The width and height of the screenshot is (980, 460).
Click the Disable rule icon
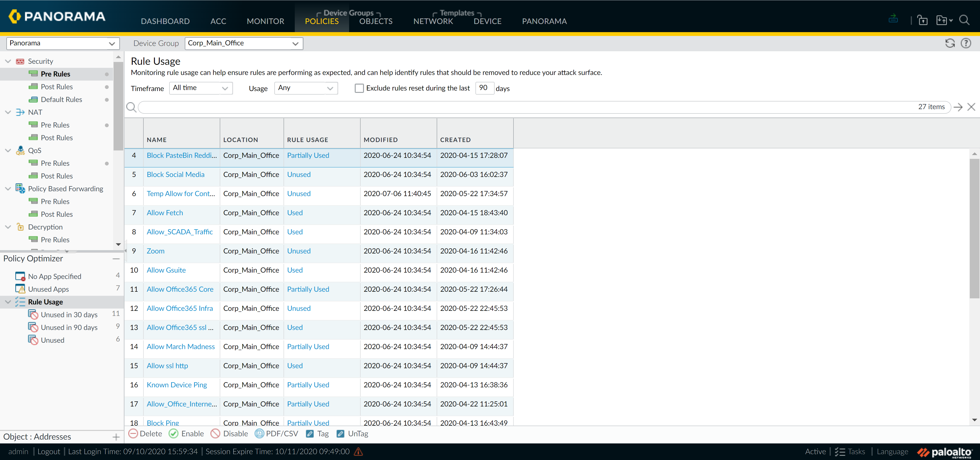(x=215, y=433)
